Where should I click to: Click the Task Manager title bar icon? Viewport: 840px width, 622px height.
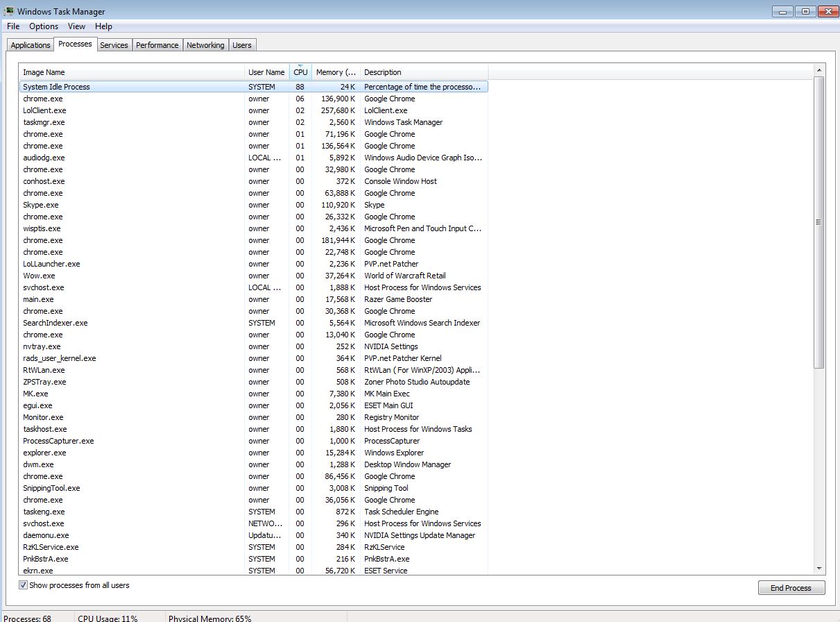[x=9, y=11]
